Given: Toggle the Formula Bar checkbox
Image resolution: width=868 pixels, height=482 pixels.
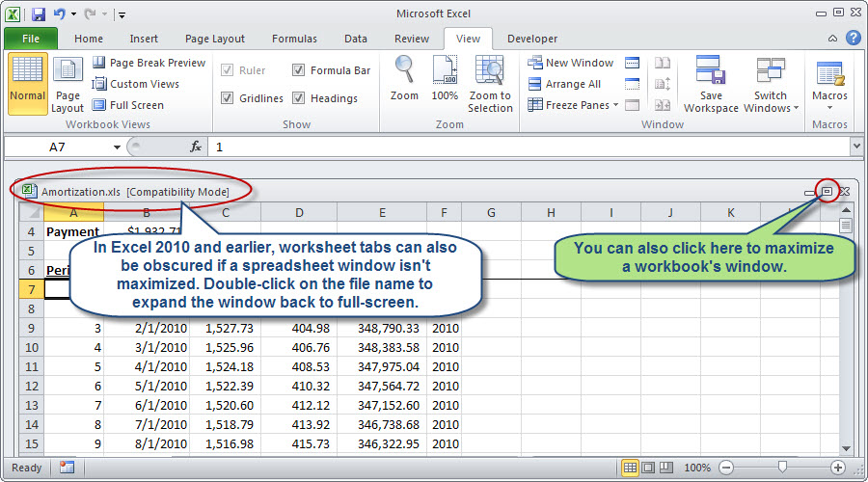Looking at the screenshot, I should click(x=298, y=70).
